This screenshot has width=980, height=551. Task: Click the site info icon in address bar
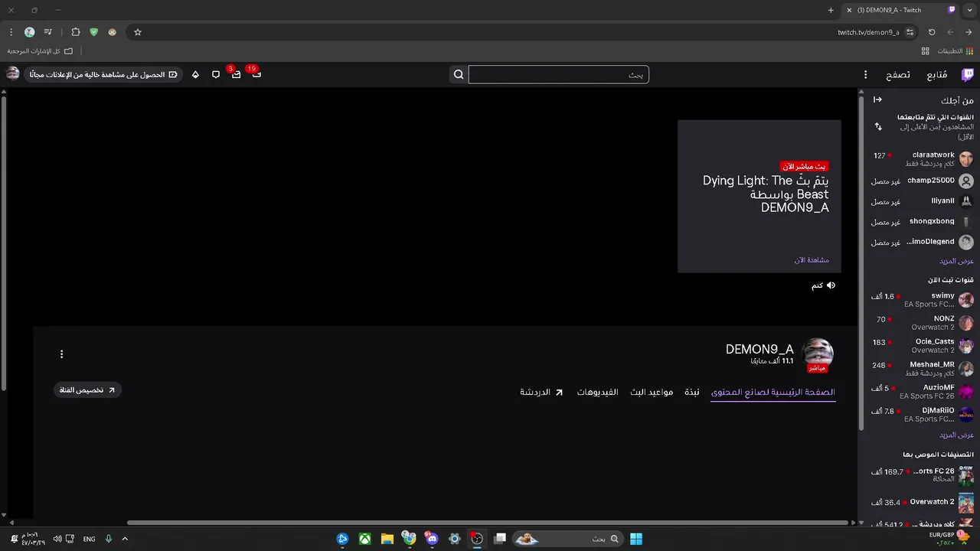click(910, 32)
